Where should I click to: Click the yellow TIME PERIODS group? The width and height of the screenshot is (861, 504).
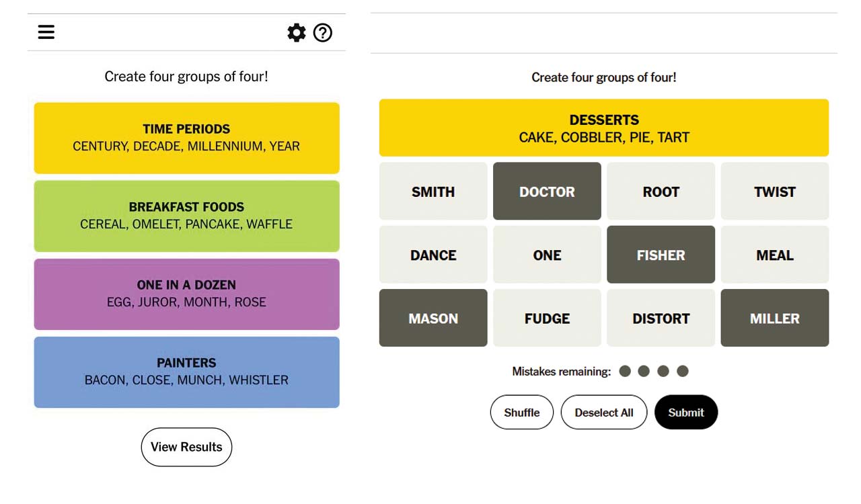tap(186, 138)
